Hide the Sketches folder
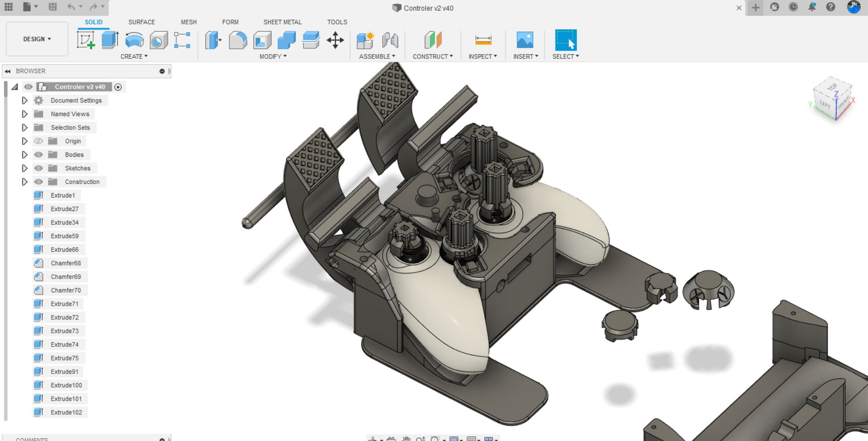Image resolution: width=868 pixels, height=441 pixels. coord(38,168)
